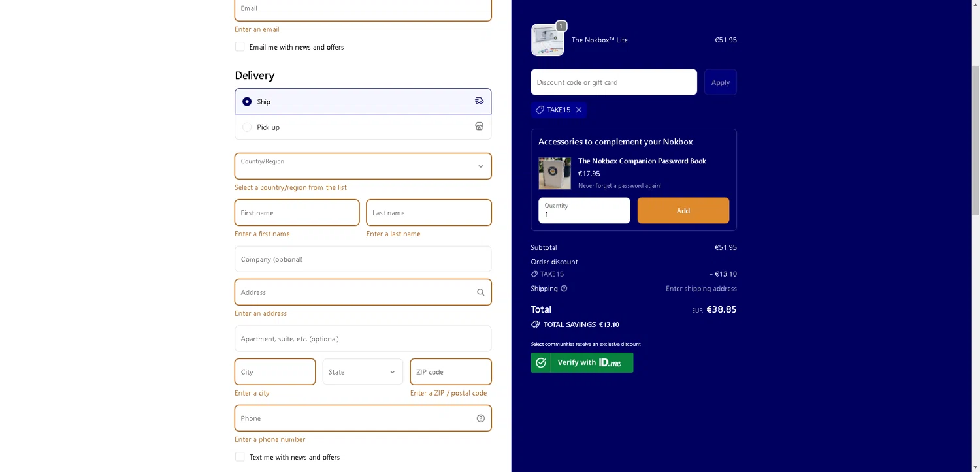980x472 pixels.
Task: Open the phone number help icon
Action: point(480,418)
